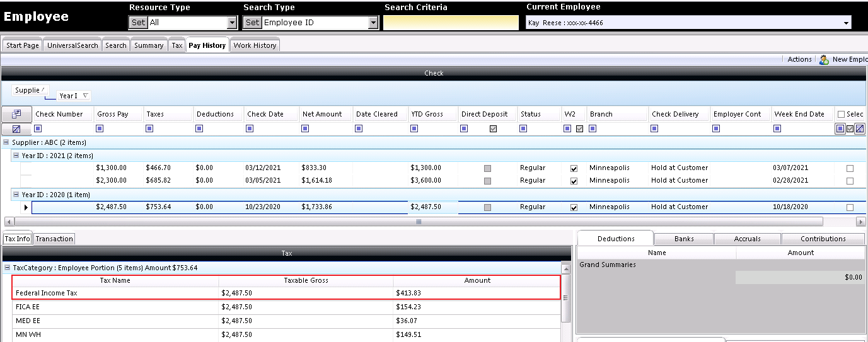
Task: Clear all filters icon in filter row
Action: tap(16, 128)
